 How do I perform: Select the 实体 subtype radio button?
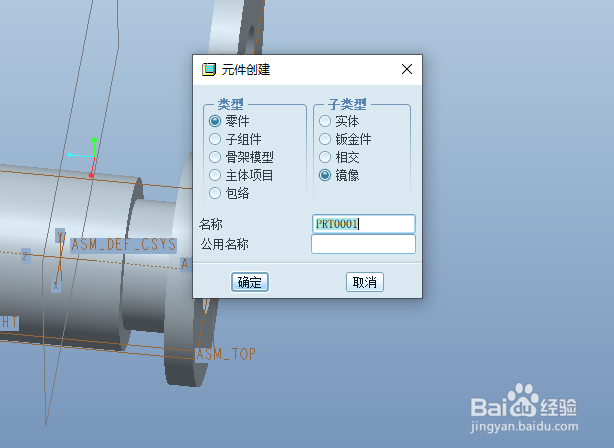pos(325,121)
